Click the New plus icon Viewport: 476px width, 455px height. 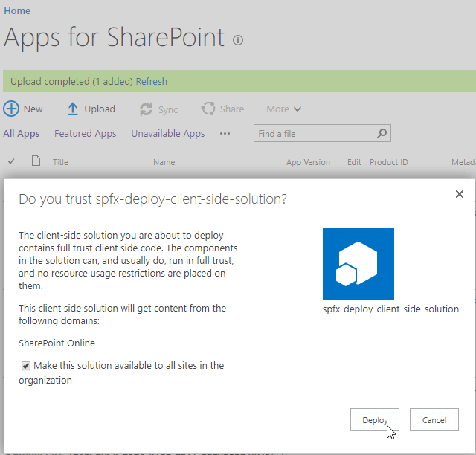pos(12,109)
